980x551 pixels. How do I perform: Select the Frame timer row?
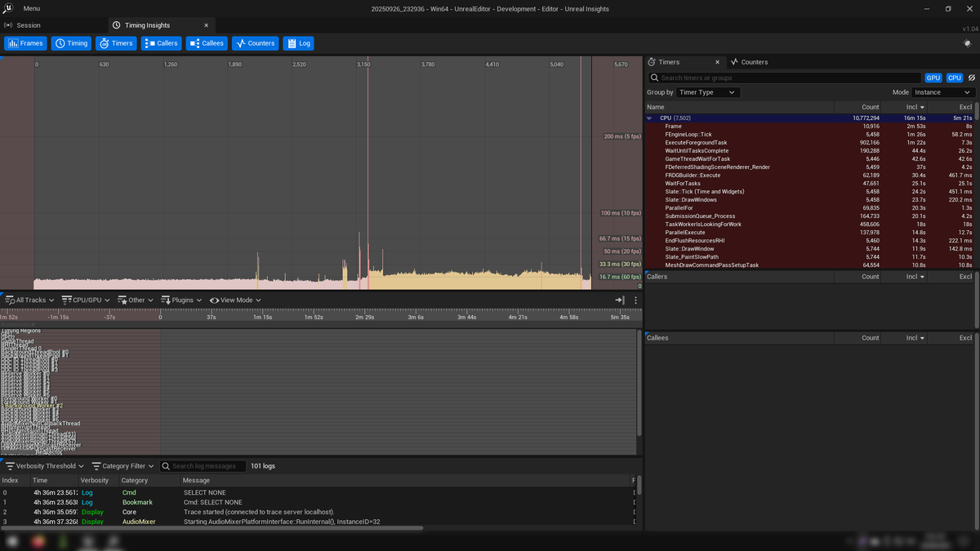coord(810,127)
